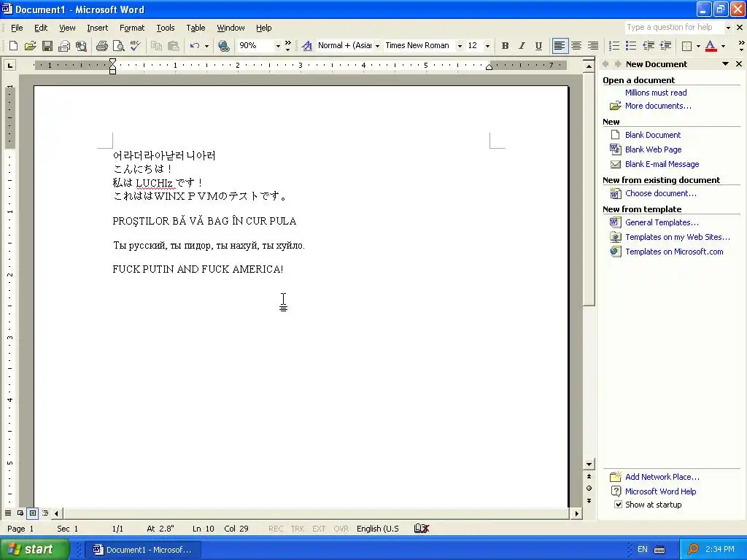Go back in the task pane
Image resolution: width=747 pixels, height=560 pixels.
[x=605, y=64]
